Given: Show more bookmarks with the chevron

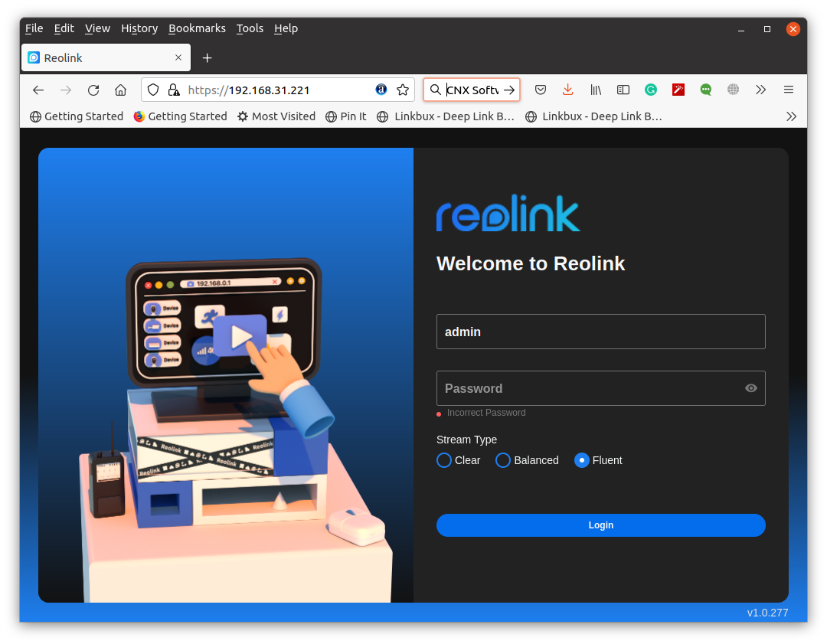Looking at the screenshot, I should pyautogui.click(x=791, y=116).
